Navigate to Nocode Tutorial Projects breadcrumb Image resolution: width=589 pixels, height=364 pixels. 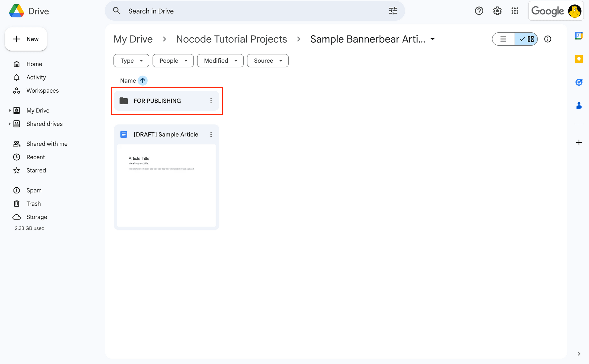point(231,39)
